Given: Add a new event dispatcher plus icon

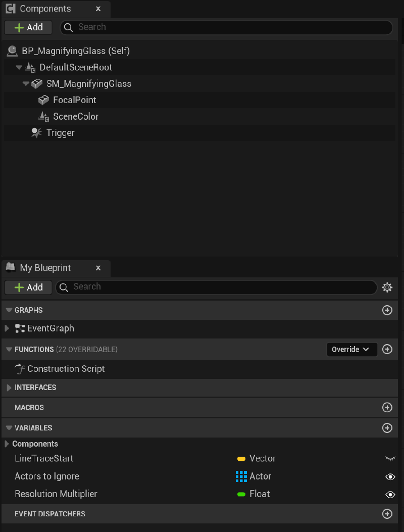Looking at the screenshot, I should (x=387, y=514).
